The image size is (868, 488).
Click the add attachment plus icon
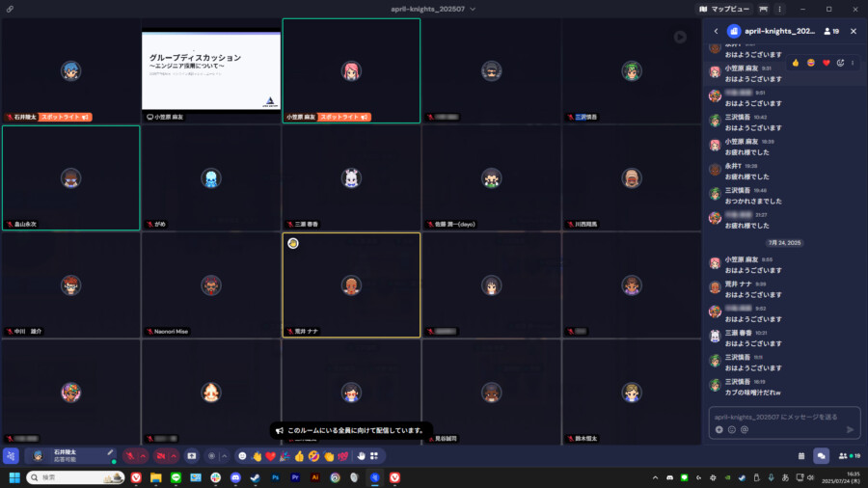tap(719, 429)
